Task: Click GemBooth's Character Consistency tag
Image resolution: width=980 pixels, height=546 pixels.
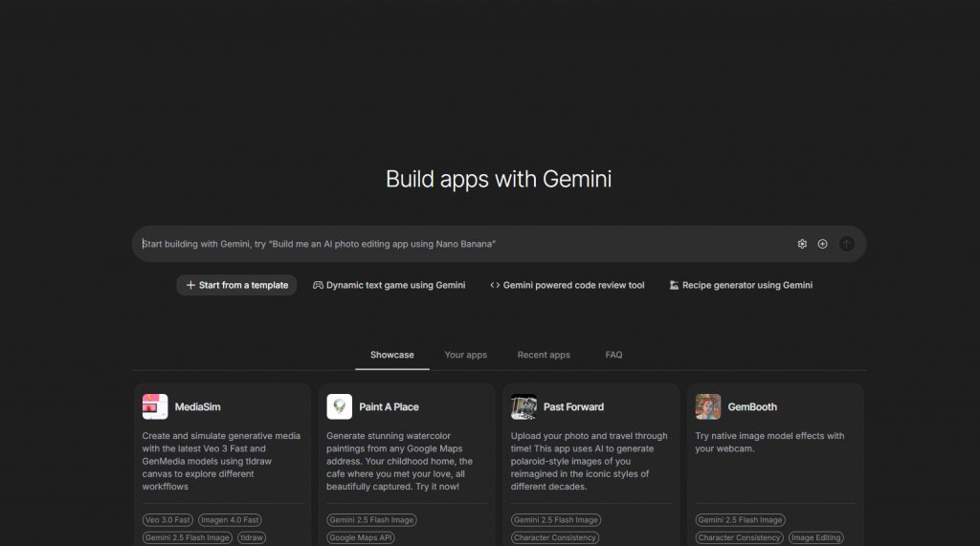Action: tap(740, 537)
